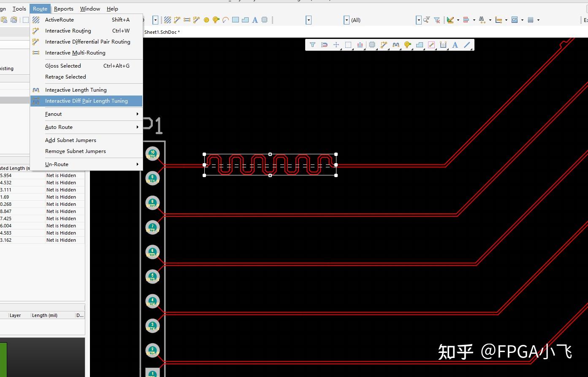The image size is (588, 377).
Task: Toggle the clear filter tool in top toolbar
Action: (x=437, y=20)
